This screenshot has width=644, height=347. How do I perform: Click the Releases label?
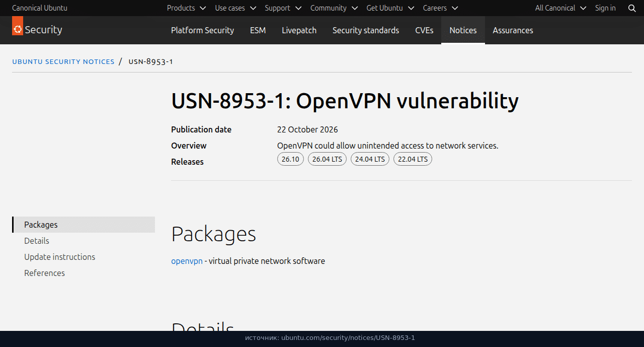187,162
